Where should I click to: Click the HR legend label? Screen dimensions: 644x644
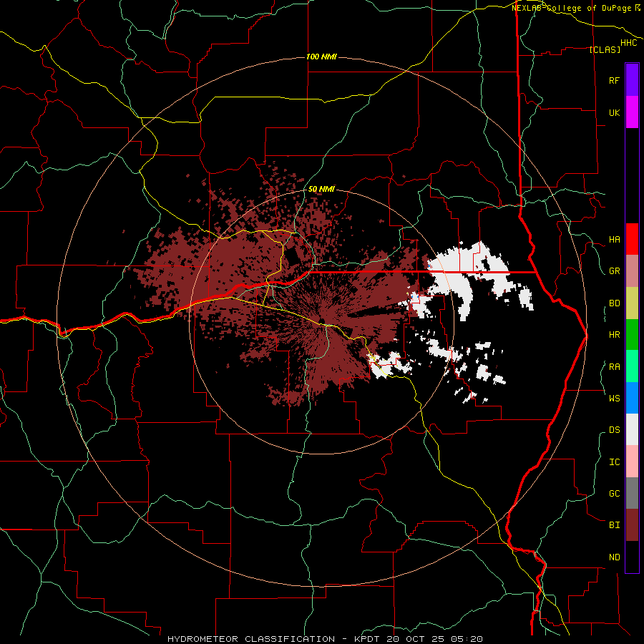pyautogui.click(x=614, y=335)
